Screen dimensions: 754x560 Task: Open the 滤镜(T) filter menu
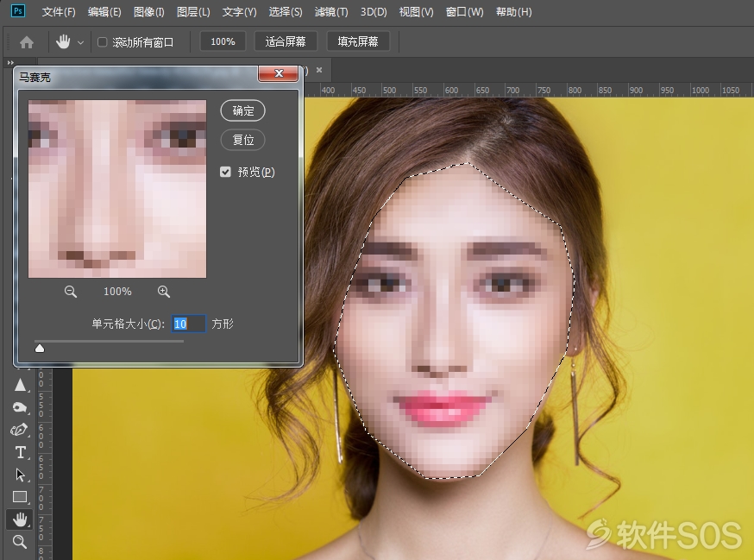pos(331,12)
